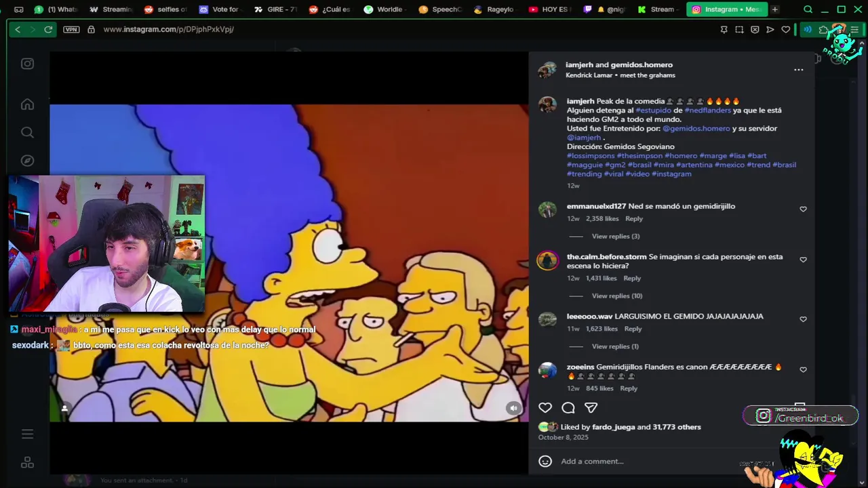Expand View replies (1)
868x488 pixels.
[x=615, y=346]
